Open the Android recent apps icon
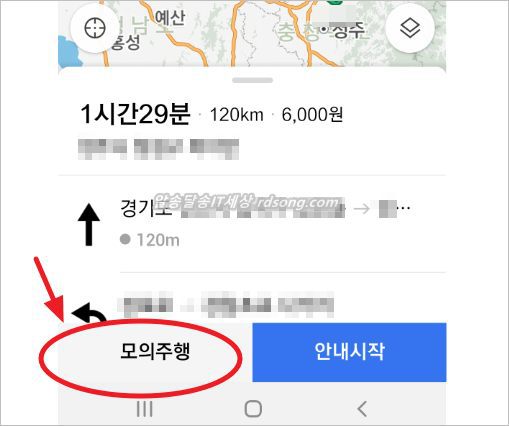Screen dimensions: 509x426 click(145, 409)
